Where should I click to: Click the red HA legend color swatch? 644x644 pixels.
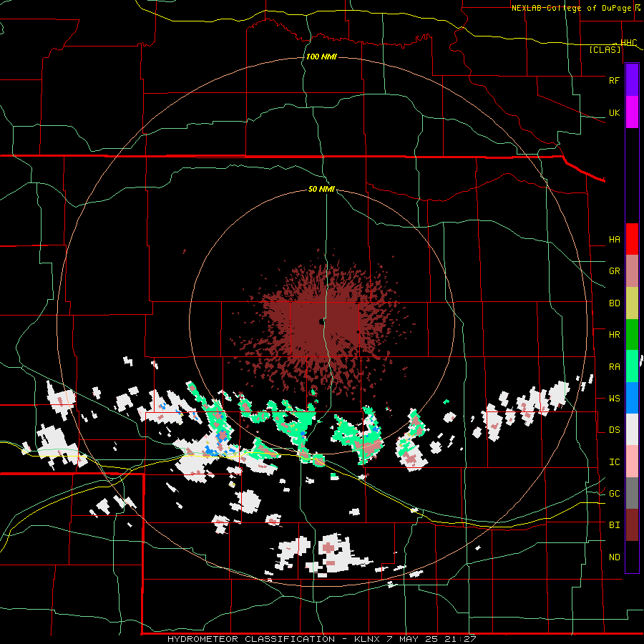[632, 239]
